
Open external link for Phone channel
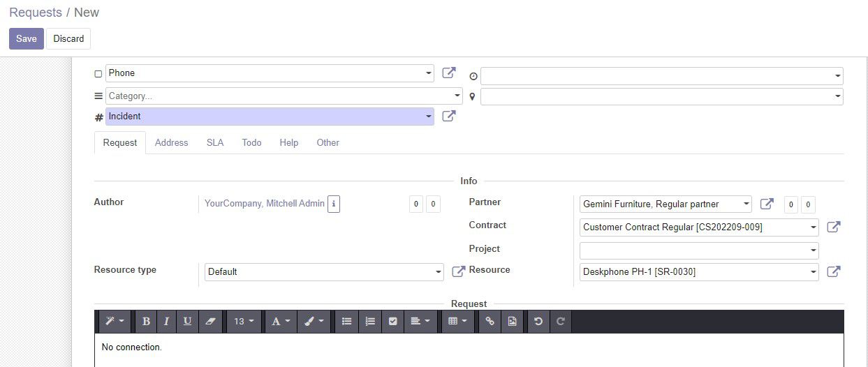449,73
